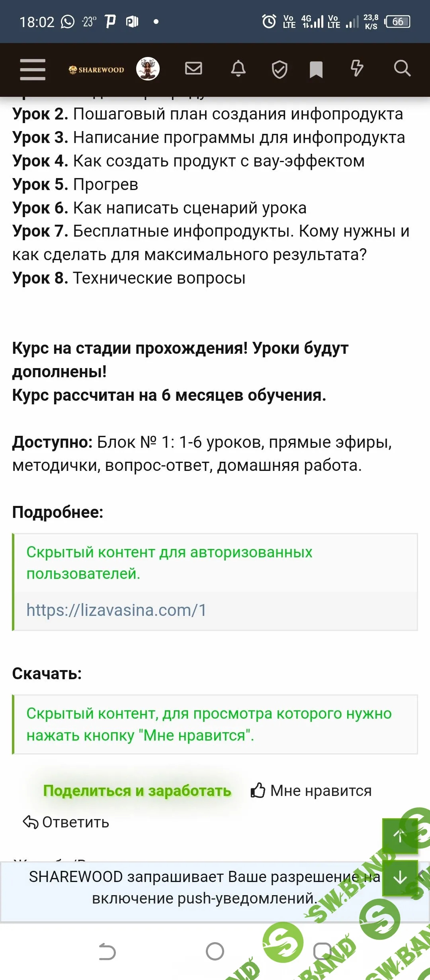430x980 pixels.
Task: Open private messages envelope icon
Action: tap(193, 69)
